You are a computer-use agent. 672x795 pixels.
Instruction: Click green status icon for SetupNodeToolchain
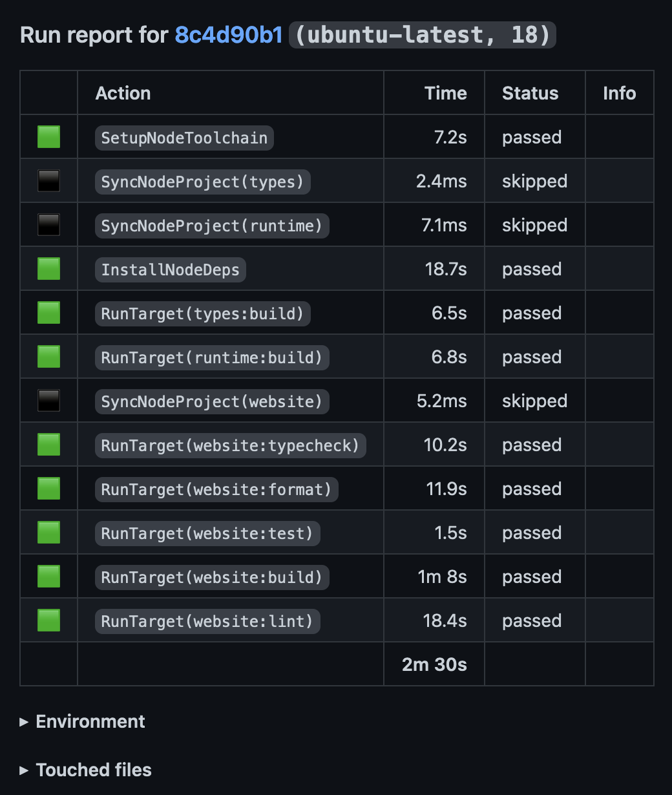pyautogui.click(x=48, y=137)
